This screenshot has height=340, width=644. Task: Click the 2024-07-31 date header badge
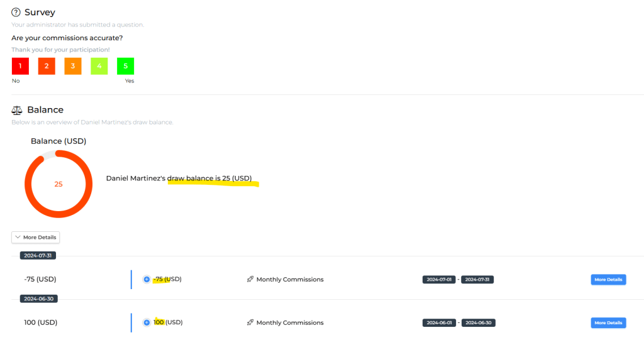[x=38, y=256]
